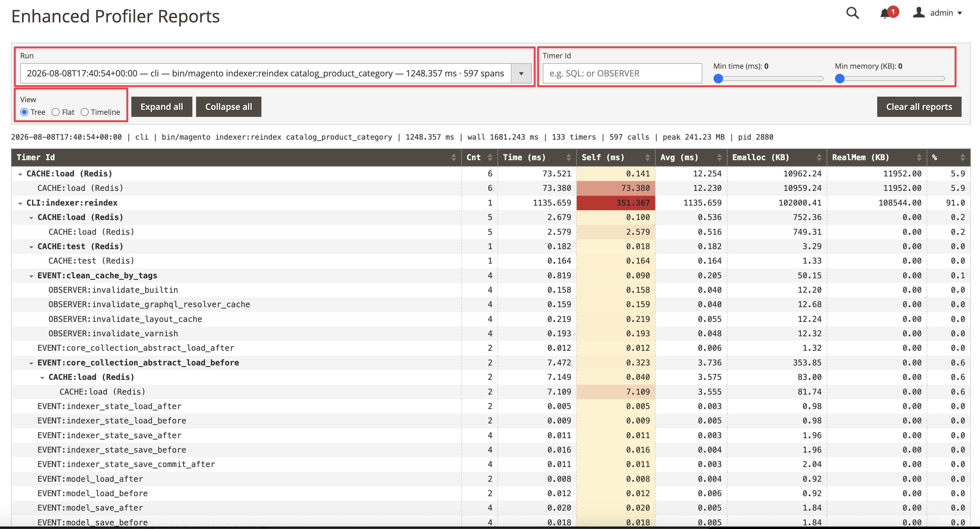Screen dimensions: 980x529
Task: Sort by Timer Id column arrows
Action: (453, 157)
